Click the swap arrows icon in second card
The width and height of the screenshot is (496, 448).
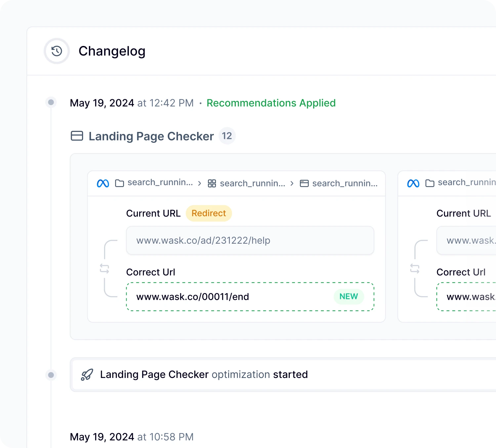[x=415, y=268]
